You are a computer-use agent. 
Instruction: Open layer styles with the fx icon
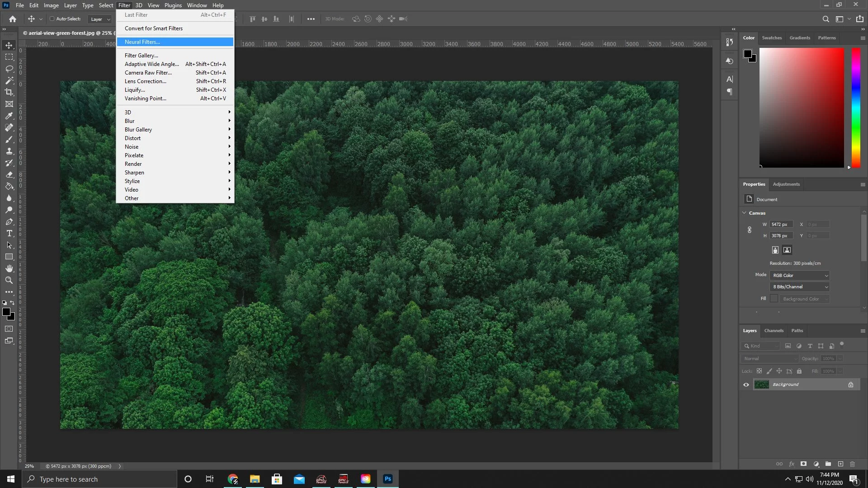(x=792, y=464)
